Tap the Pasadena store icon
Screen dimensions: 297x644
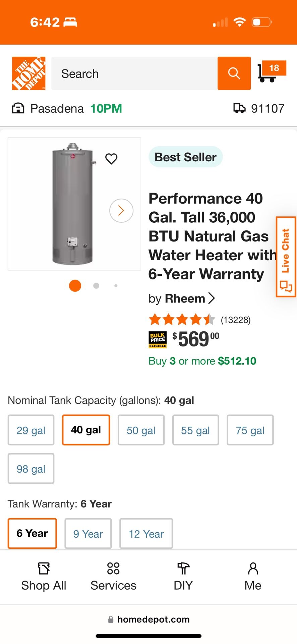coord(18,108)
